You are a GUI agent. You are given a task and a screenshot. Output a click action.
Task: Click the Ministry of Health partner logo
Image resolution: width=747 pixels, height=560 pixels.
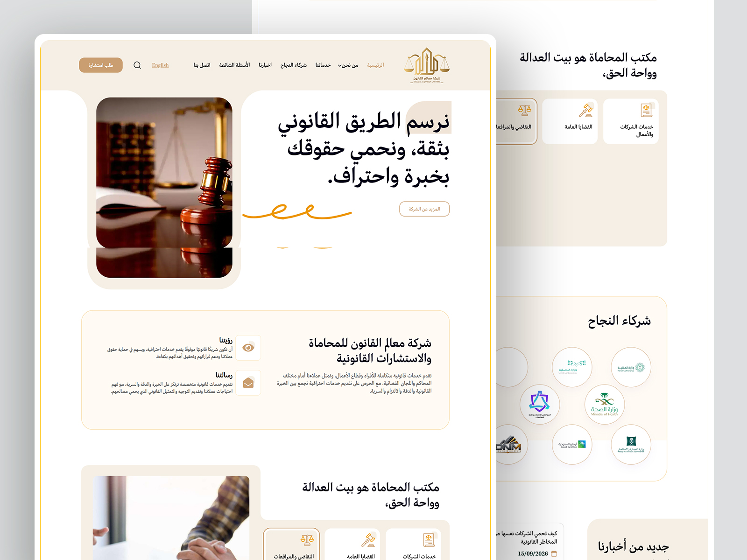click(x=605, y=404)
